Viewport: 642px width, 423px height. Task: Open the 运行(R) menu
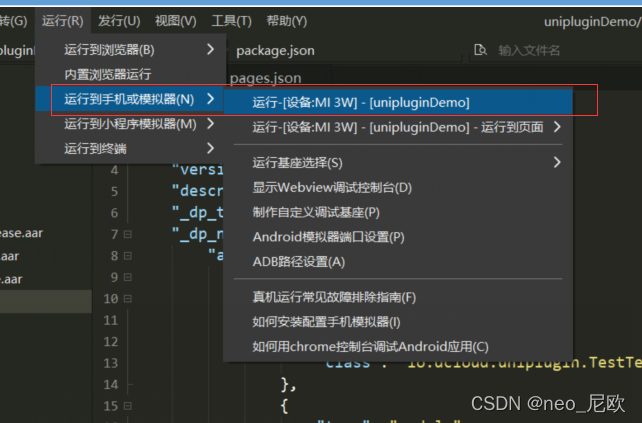pos(63,20)
